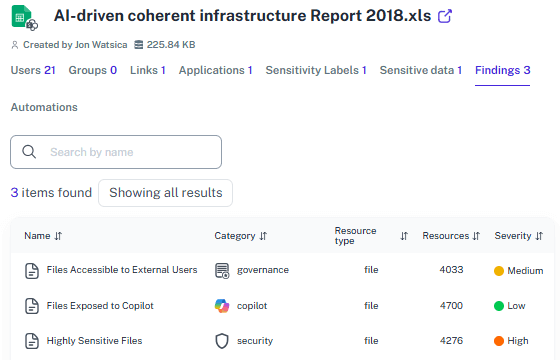This screenshot has width=560, height=360.
Task: Click the Created by Jon Watsica text
Action: click(x=75, y=45)
